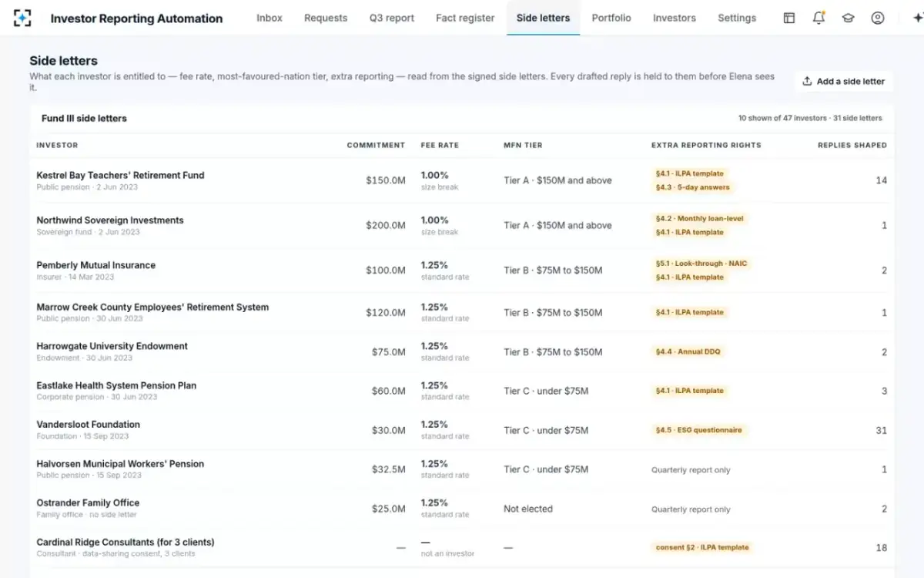The height and width of the screenshot is (578, 924).
Task: Click the Commitment column header
Action: (x=376, y=145)
